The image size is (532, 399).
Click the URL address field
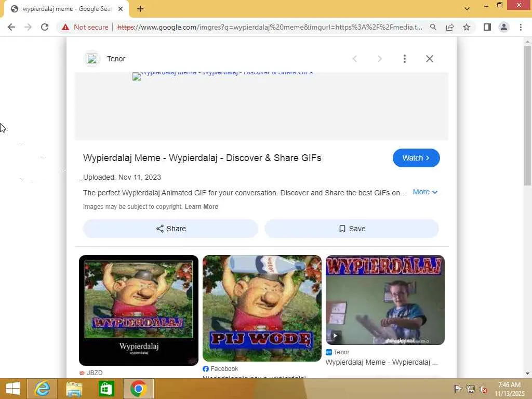270,27
